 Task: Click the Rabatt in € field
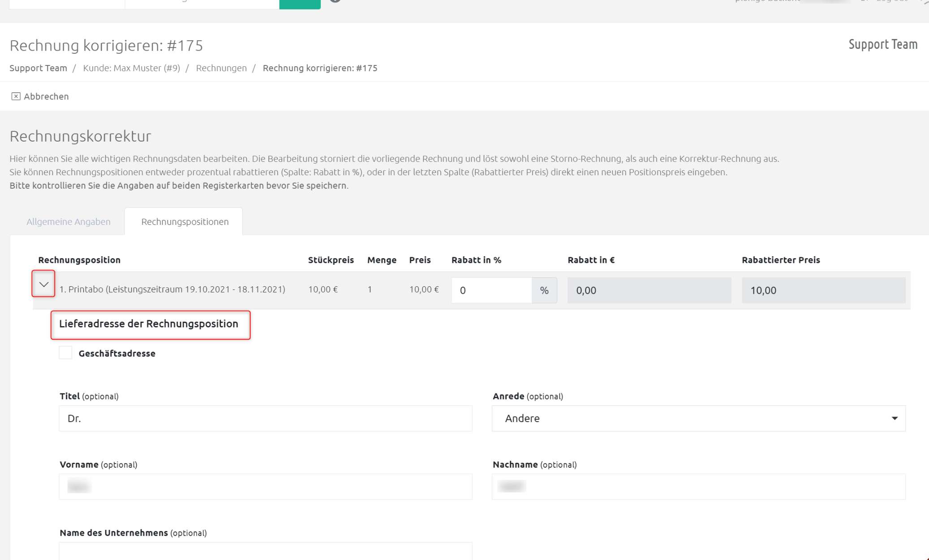click(649, 290)
